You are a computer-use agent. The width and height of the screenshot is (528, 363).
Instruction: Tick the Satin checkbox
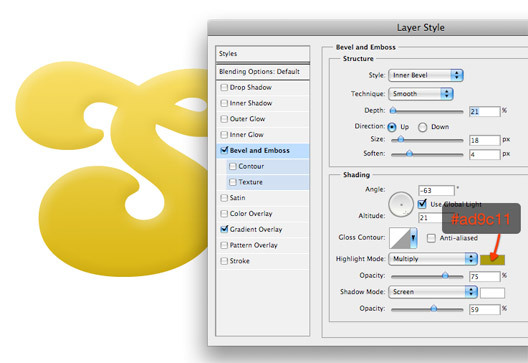coord(224,198)
